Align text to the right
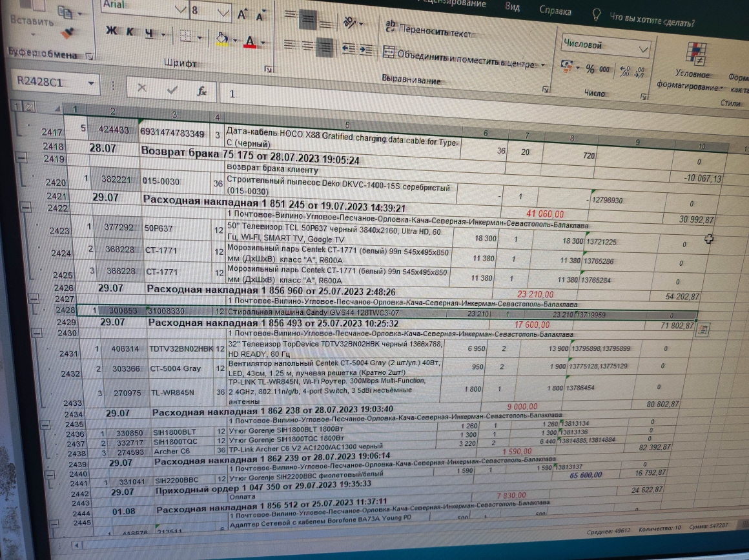The image size is (749, 560). 325,47
